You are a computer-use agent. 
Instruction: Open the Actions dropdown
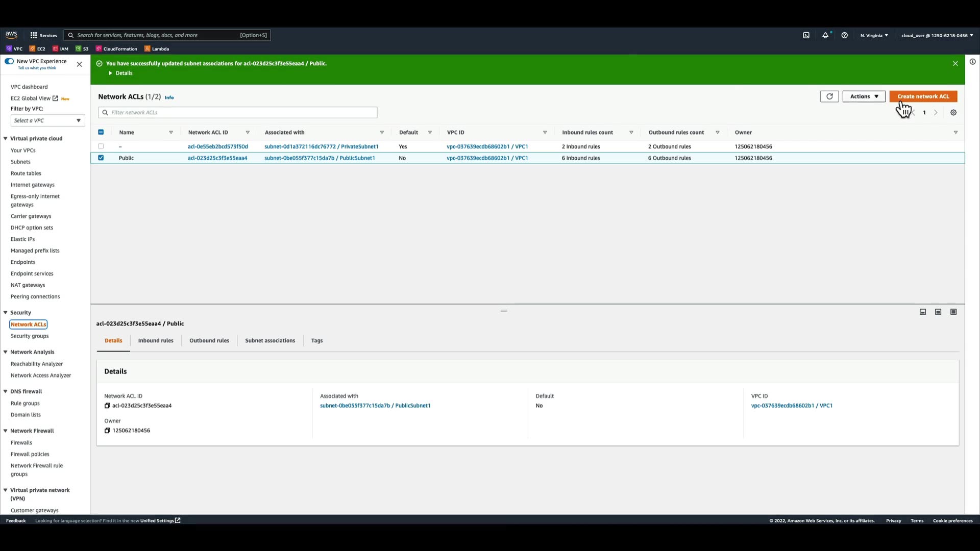point(864,96)
